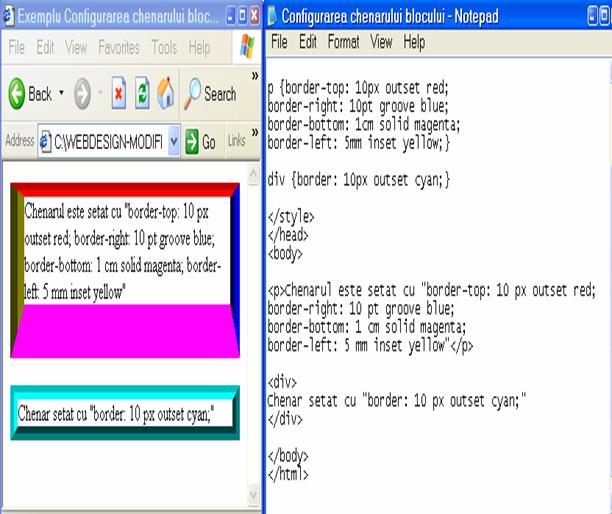This screenshot has width=612, height=514.
Task: Click the Forward arrow button in browser
Action: [x=82, y=93]
